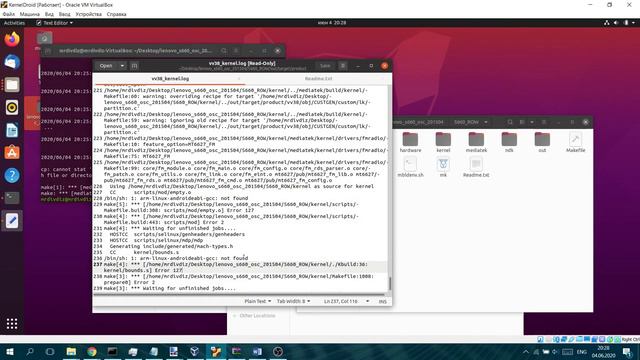Open the Text Editor app menu in top bar

(55, 23)
